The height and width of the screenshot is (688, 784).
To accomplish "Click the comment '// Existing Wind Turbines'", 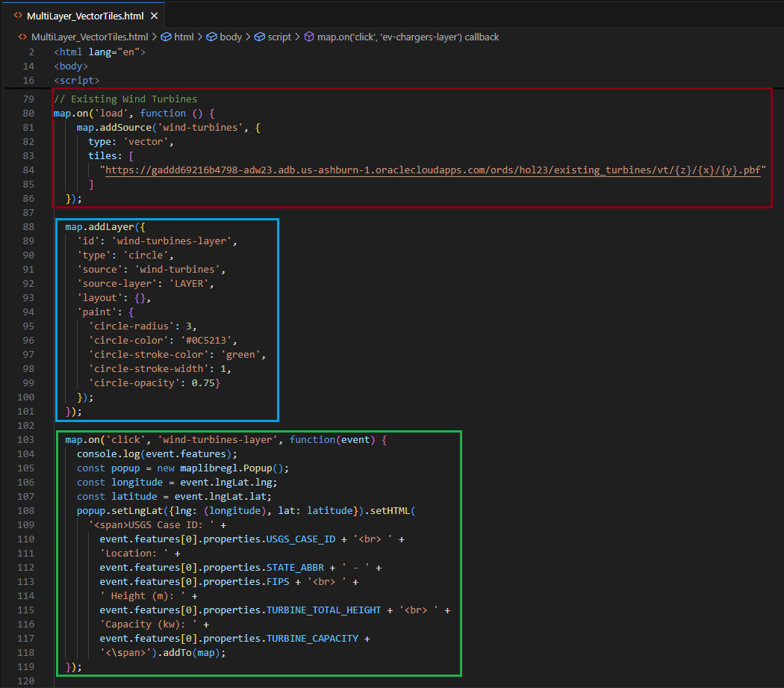I will [125, 99].
